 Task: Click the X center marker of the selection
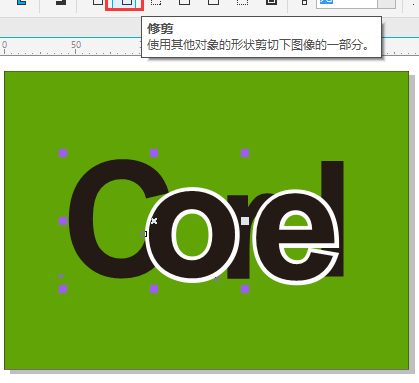[x=154, y=221]
